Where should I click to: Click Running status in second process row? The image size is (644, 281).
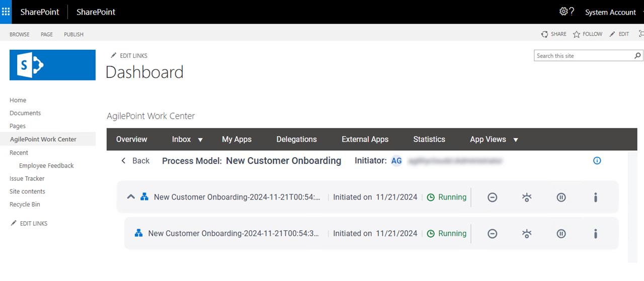[447, 233]
